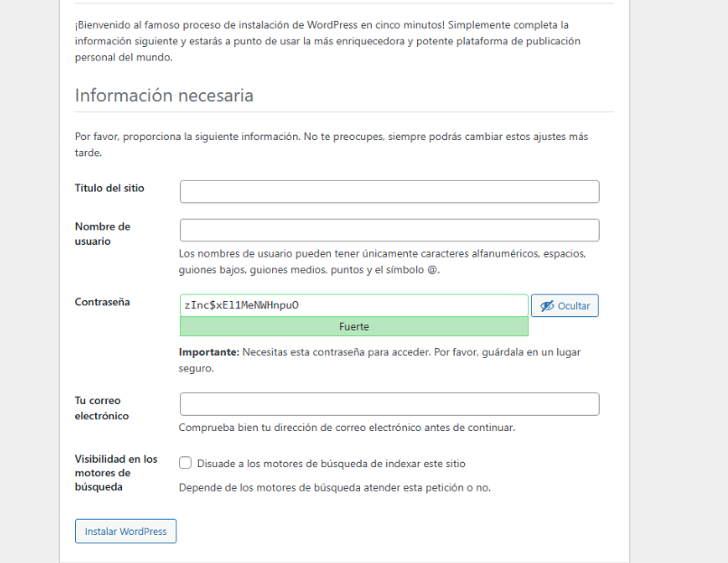Focus the Título del sitio text field
Image resolution: width=728 pixels, height=563 pixels.
389,192
